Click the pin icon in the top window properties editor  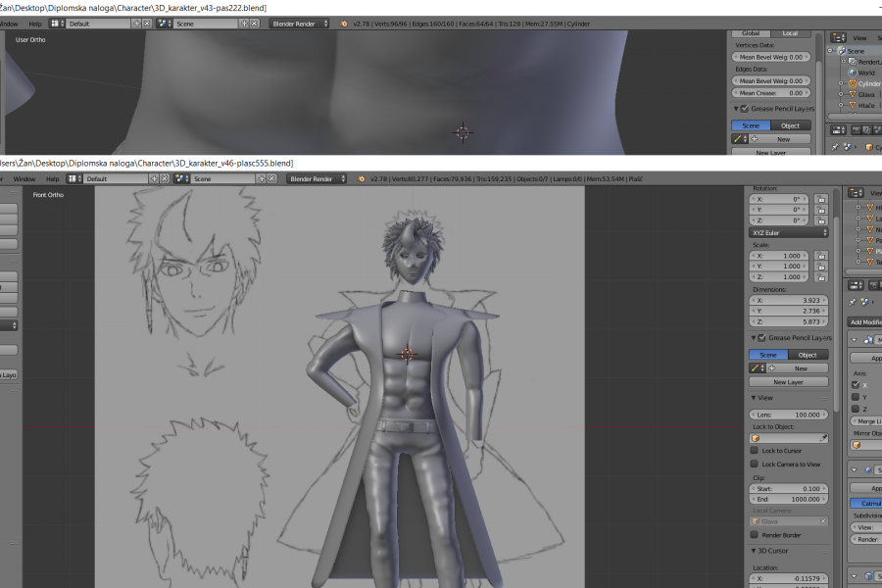pyautogui.click(x=835, y=147)
